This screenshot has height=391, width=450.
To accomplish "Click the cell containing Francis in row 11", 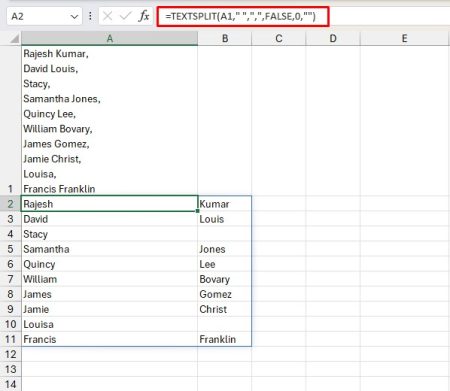I will tap(109, 339).
